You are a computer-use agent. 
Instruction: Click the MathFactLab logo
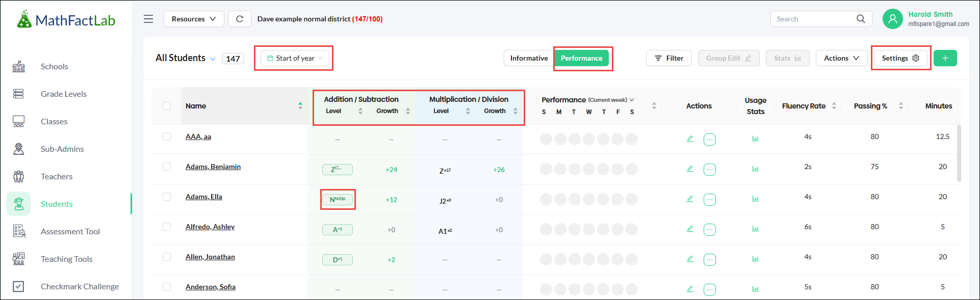[x=66, y=20]
